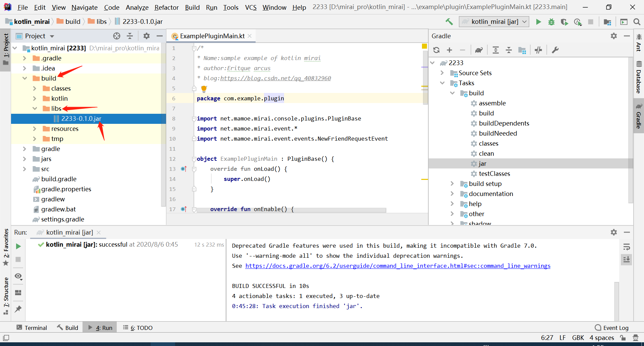Click the green Run button in toolbar

tap(538, 22)
